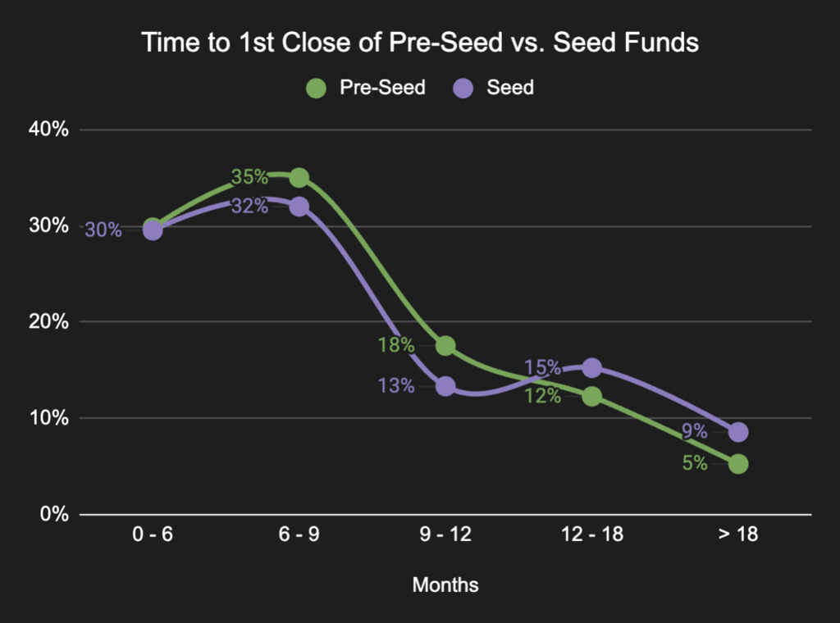Select the Seed 15% data point

pos(591,368)
